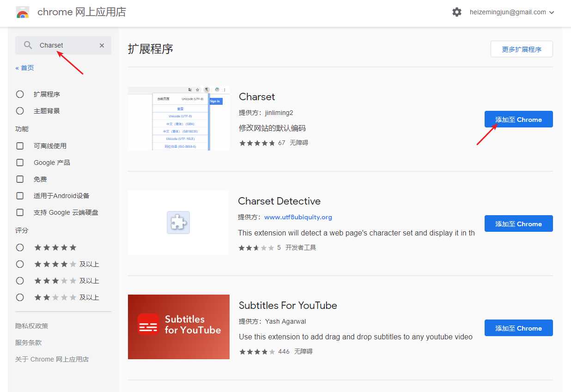Select the four stars 及以上 rating filter
Viewport: 571px width, 392px height.
[x=20, y=264]
